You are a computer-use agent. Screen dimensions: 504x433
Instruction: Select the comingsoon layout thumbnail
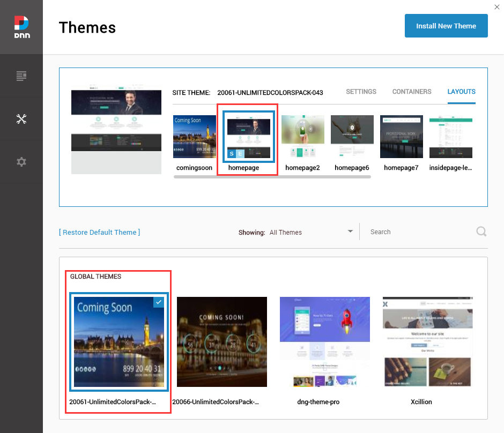tap(195, 137)
